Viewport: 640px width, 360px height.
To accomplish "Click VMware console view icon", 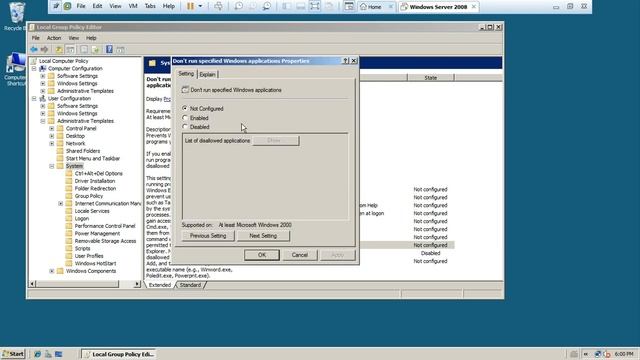I will click(349, 6).
